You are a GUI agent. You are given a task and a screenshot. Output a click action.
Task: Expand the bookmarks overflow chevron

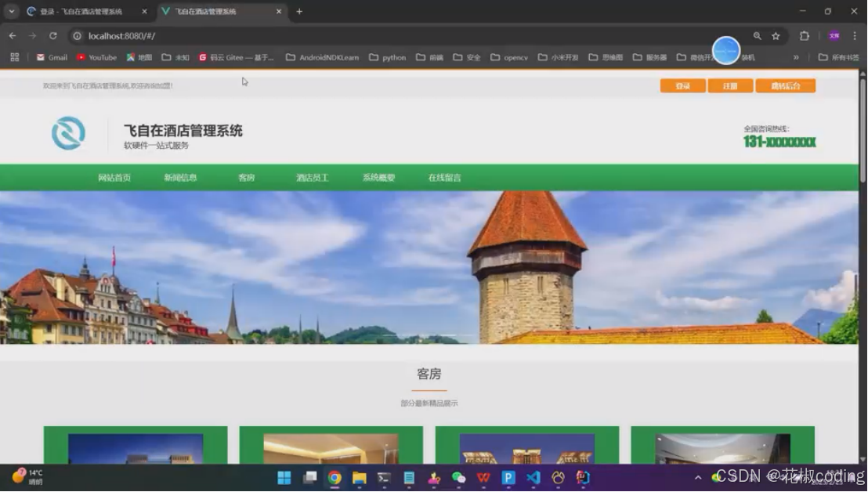click(x=796, y=56)
